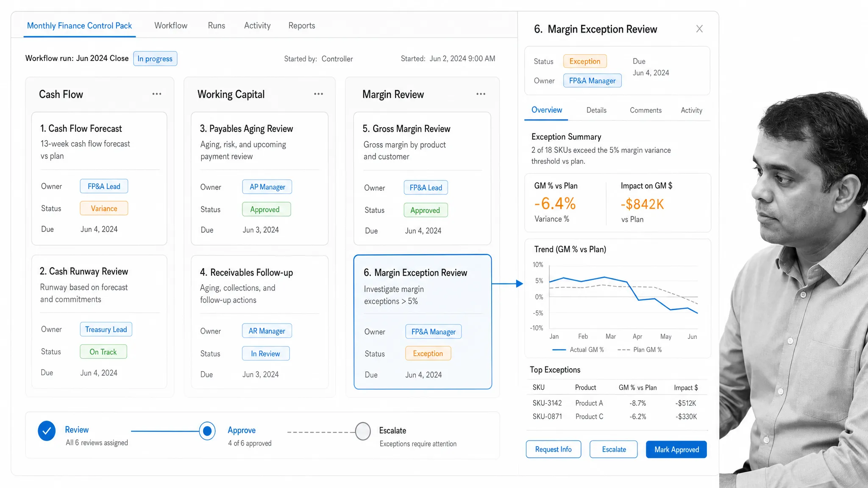The width and height of the screenshot is (868, 488).
Task: Click FP&A Manager owner tag in side panel
Action: [592, 80]
